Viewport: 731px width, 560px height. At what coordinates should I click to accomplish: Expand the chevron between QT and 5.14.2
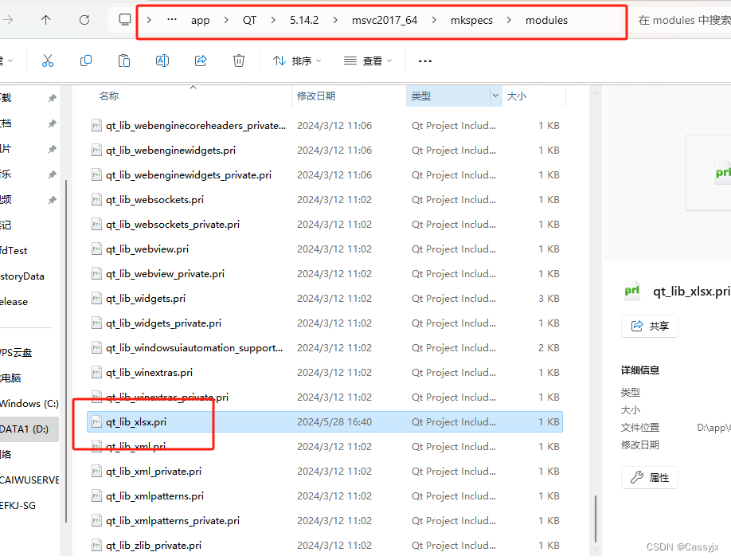coord(273,20)
